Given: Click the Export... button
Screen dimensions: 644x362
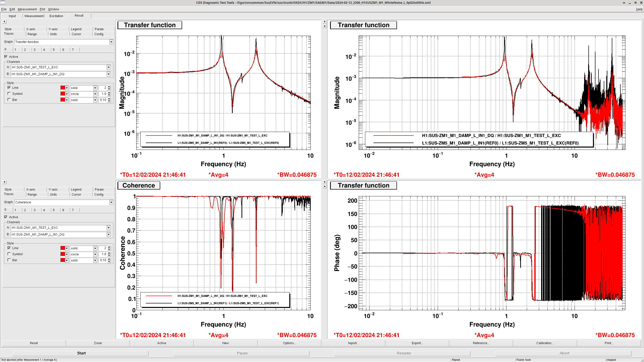Looking at the screenshot, I should [417, 343].
